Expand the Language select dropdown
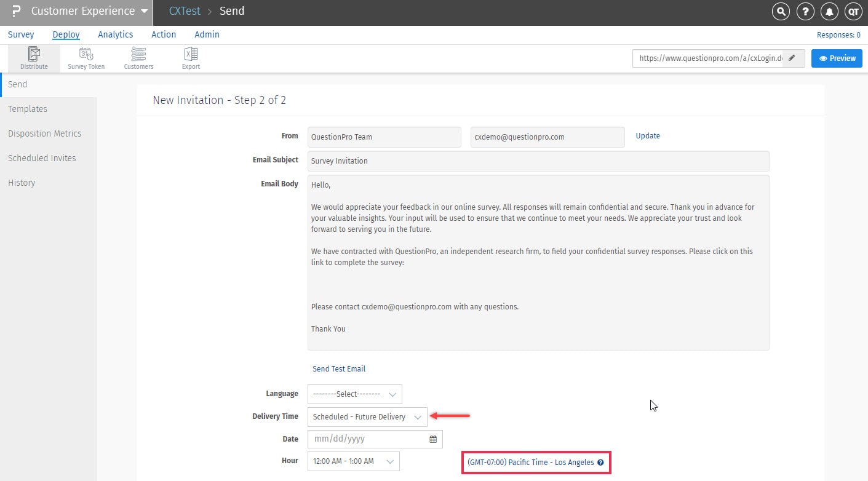Image resolution: width=868 pixels, height=481 pixels. click(x=355, y=394)
